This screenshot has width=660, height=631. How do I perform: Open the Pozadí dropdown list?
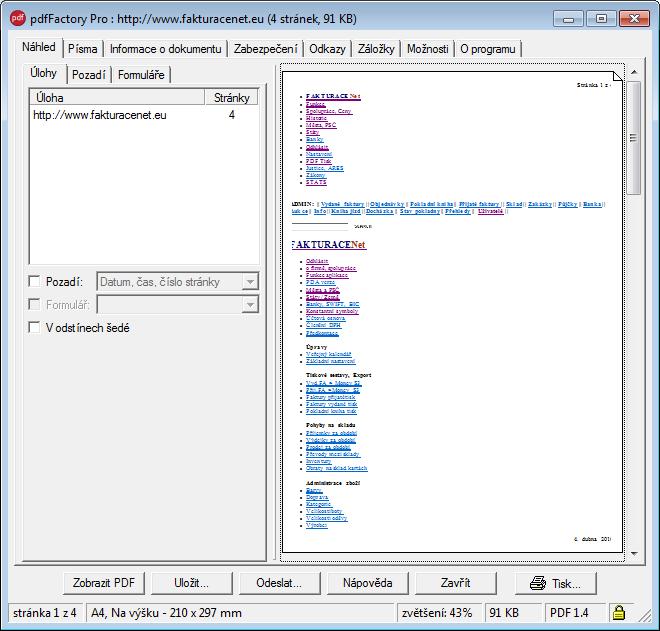coord(250,282)
